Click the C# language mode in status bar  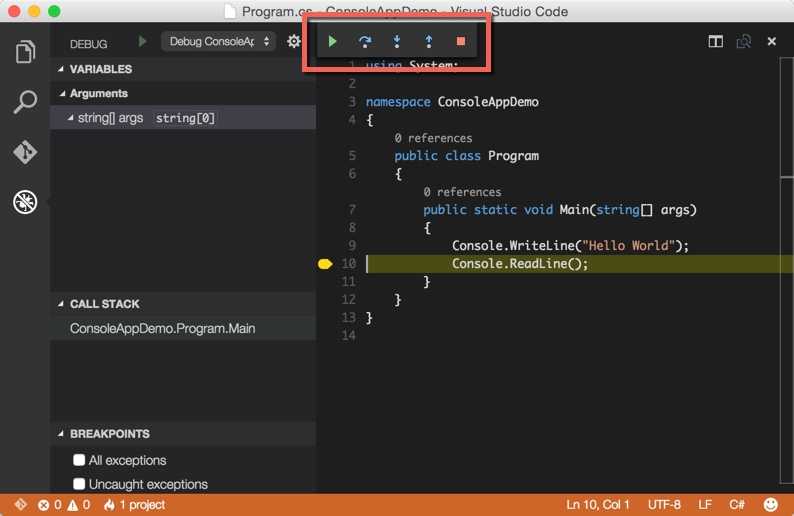(737, 505)
